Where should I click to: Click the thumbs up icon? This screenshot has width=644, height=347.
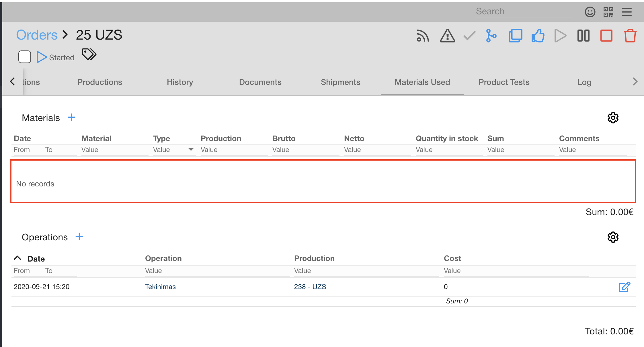[x=538, y=36]
